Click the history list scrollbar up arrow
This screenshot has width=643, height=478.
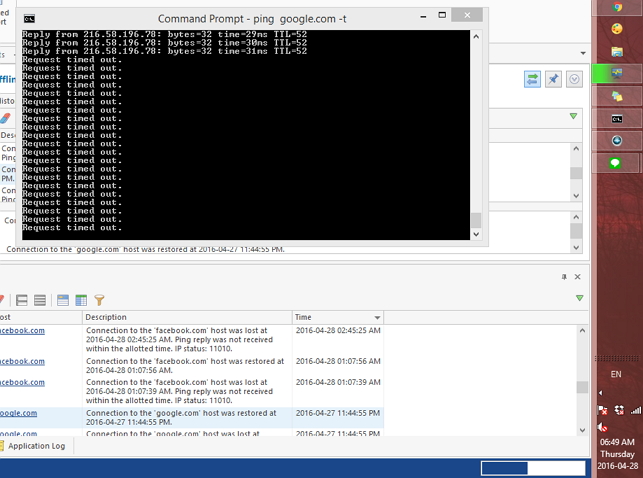(576, 149)
